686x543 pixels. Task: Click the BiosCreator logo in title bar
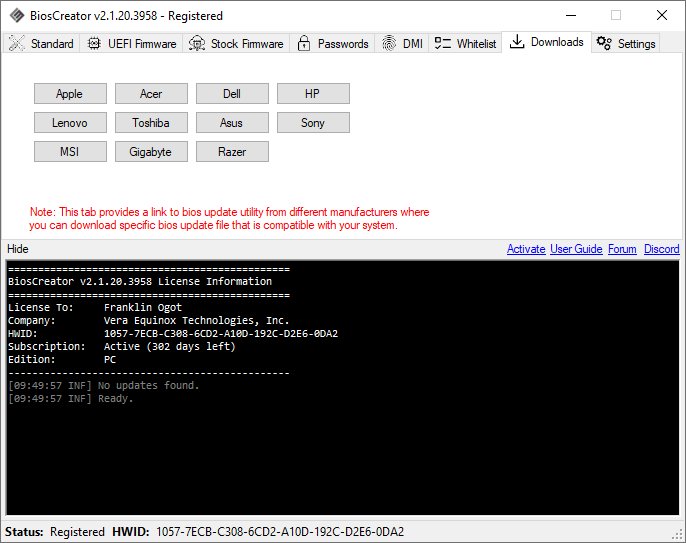coord(17,15)
